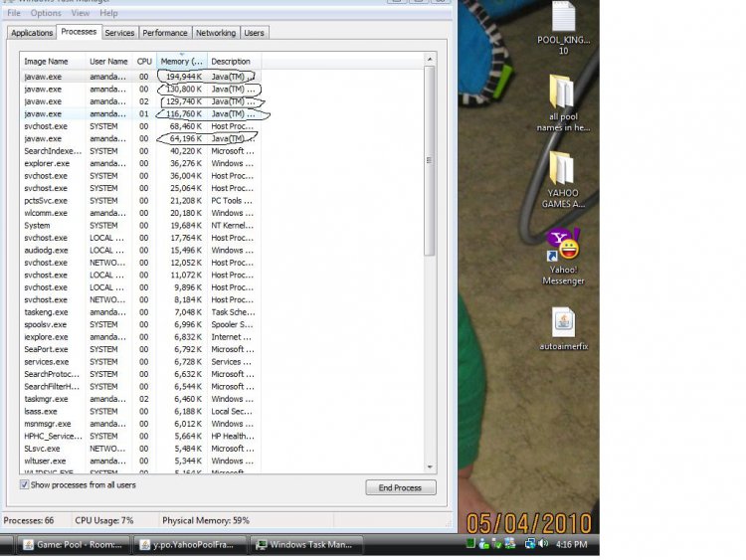This screenshot has height=560, width=746.
Task: Select the audiodg.exe process row
Action: (141, 250)
